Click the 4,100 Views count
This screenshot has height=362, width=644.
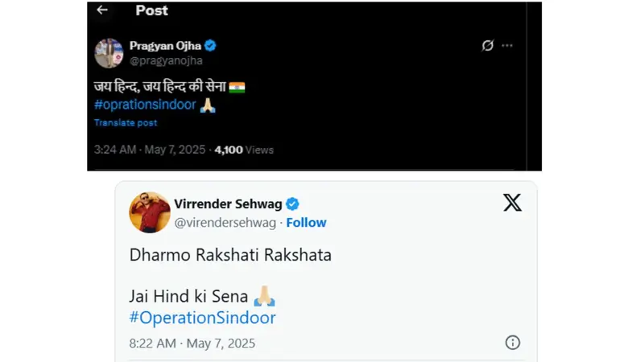pos(244,150)
